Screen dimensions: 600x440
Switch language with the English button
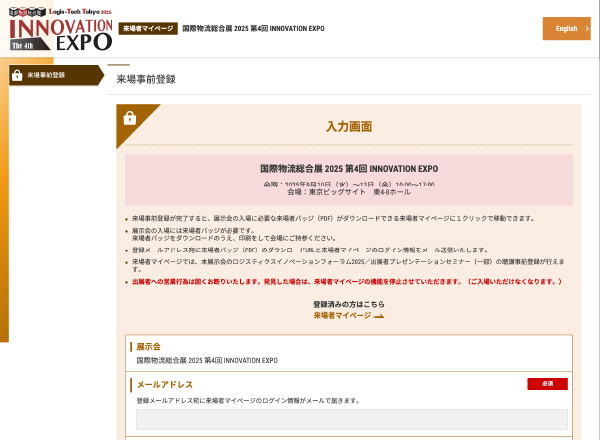tap(566, 28)
